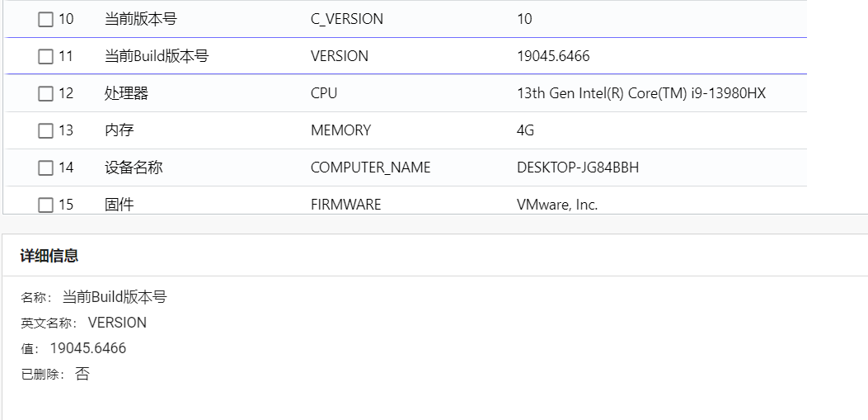868x420 pixels.
Task: Select the DESKTOP-JG84BBH value
Action: click(x=577, y=168)
